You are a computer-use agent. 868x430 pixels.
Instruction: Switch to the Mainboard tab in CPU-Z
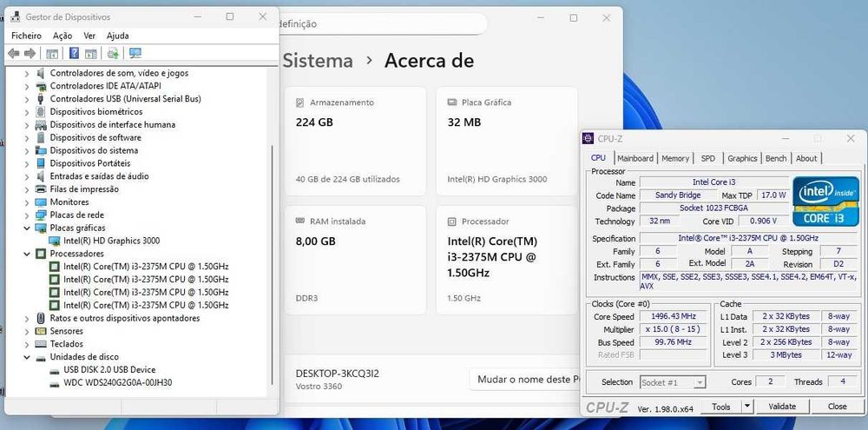pyautogui.click(x=635, y=158)
